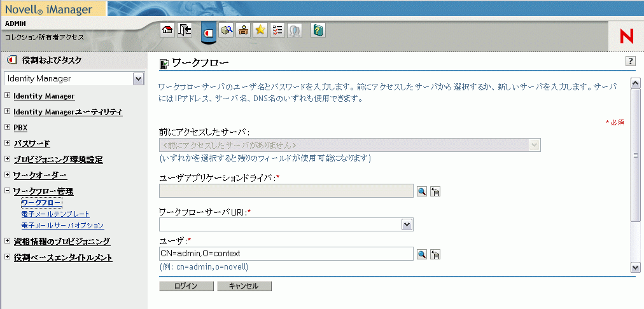The image size is (644, 309).
Task: Open object history beside user field
Action: [x=435, y=254]
